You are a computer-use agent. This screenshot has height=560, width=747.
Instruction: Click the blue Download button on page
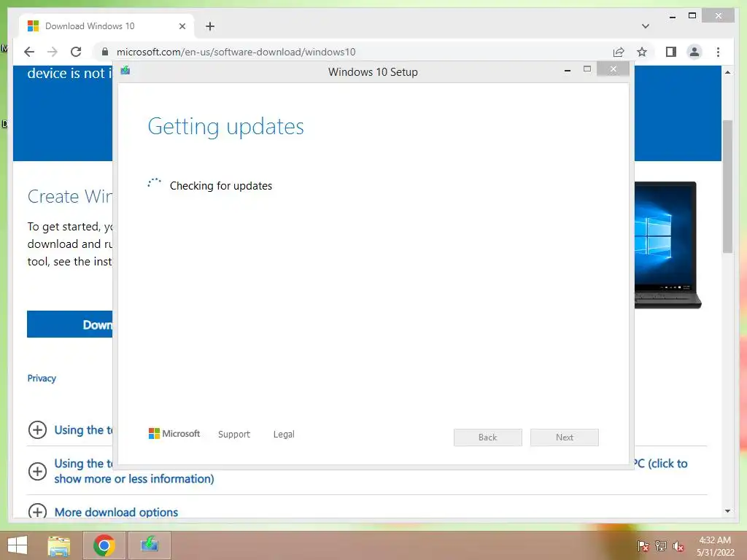point(69,324)
